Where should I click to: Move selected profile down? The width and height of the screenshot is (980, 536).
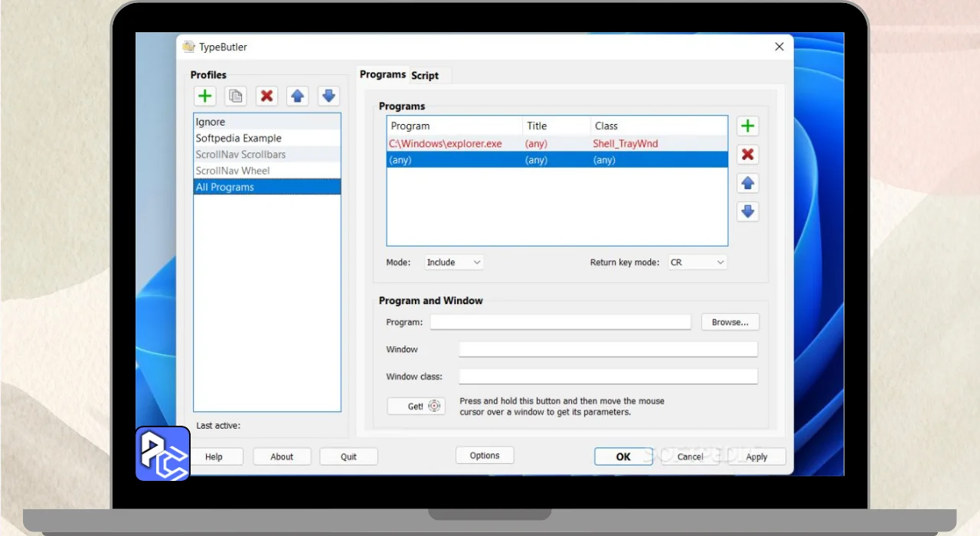pos(328,96)
